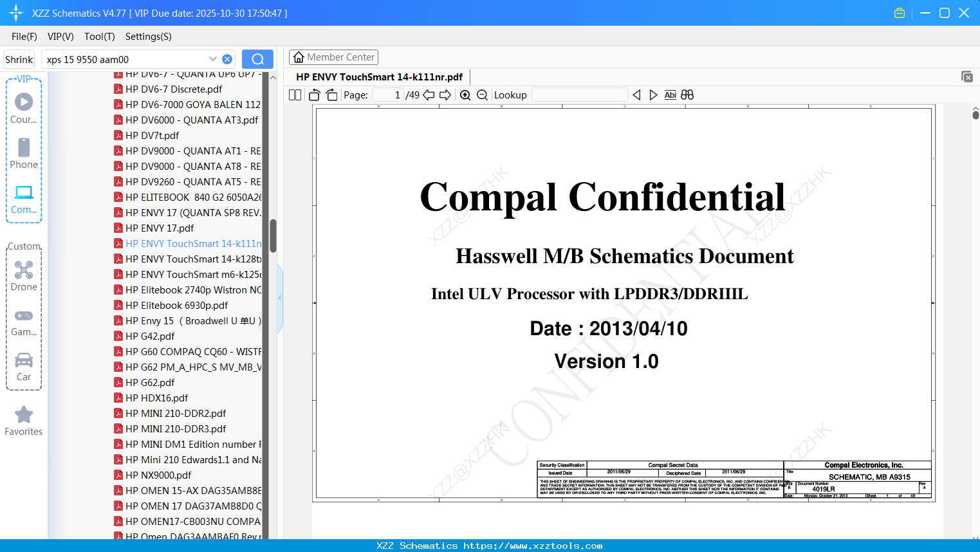Open HP DV6-7 Discrete.pdf

pyautogui.click(x=174, y=89)
